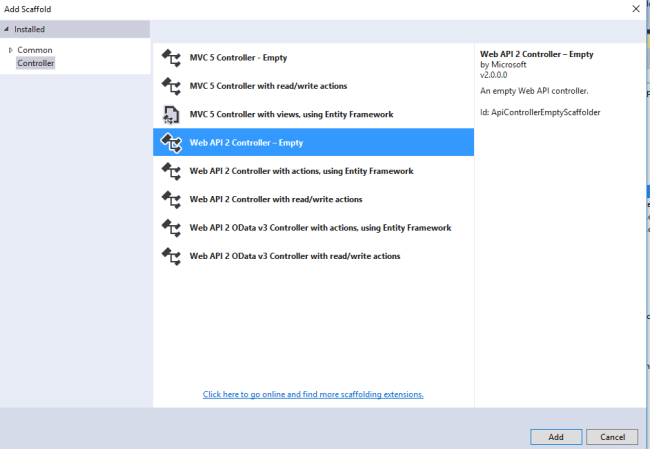
Task: Pick Web API 2 OData v3 Controller with actions, using Entity Framework
Action: click(x=313, y=228)
